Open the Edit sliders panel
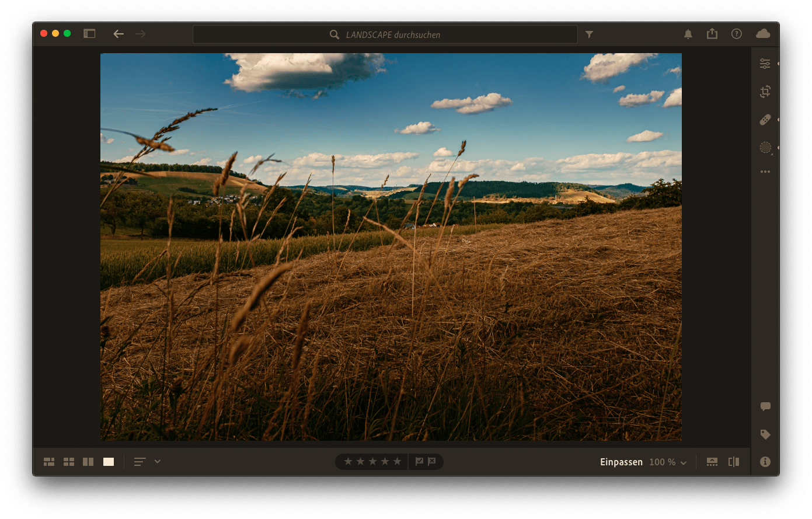This screenshot has width=812, height=519. click(765, 64)
